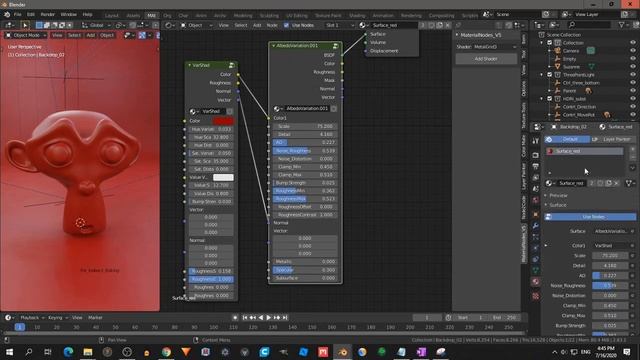This screenshot has height=360, width=640.
Task: Click the Blender icon in taskbar
Action: 342,352
